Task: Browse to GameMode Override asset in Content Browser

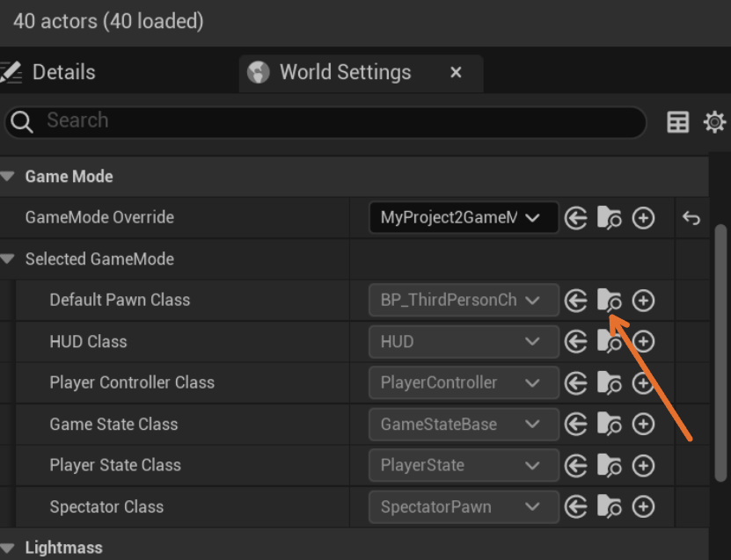Action: coord(609,218)
